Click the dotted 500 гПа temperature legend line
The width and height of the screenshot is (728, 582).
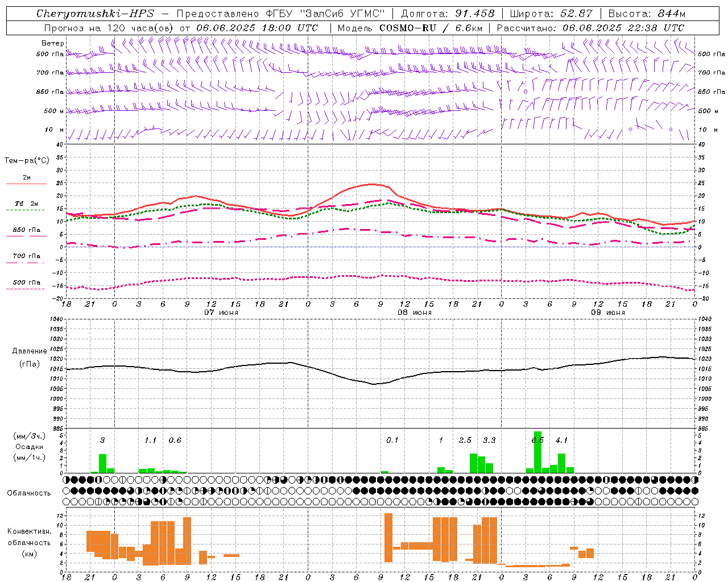click(26, 289)
